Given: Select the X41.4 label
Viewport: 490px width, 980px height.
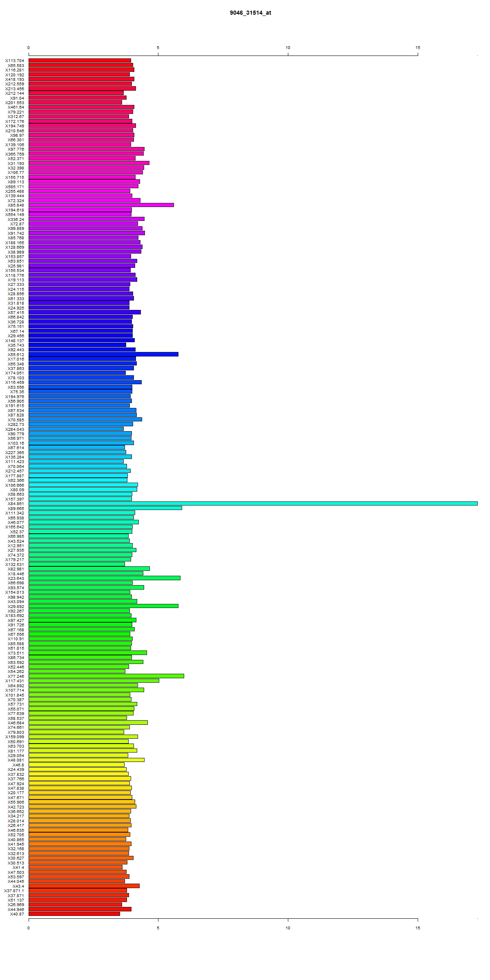Looking at the screenshot, I should (x=18, y=867).
